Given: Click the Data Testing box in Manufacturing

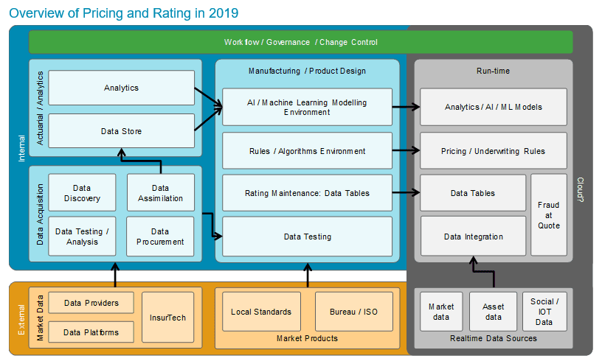Looking at the screenshot, I should tap(307, 237).
